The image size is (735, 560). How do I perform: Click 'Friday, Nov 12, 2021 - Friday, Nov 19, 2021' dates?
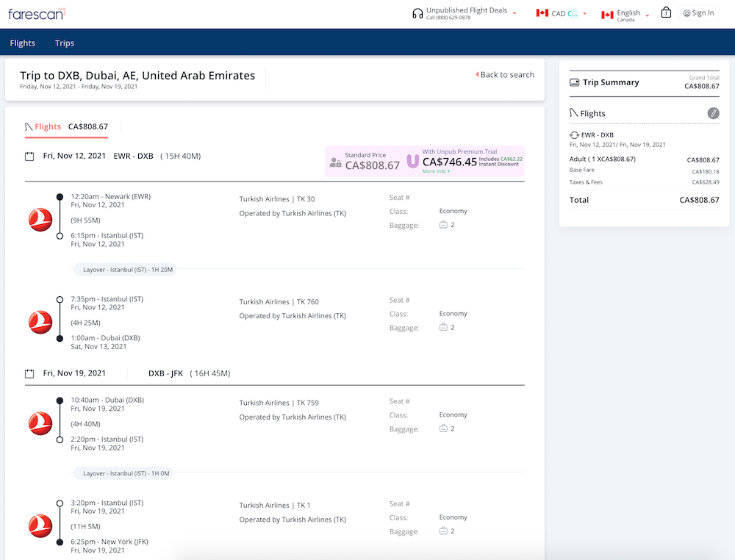[x=79, y=87]
